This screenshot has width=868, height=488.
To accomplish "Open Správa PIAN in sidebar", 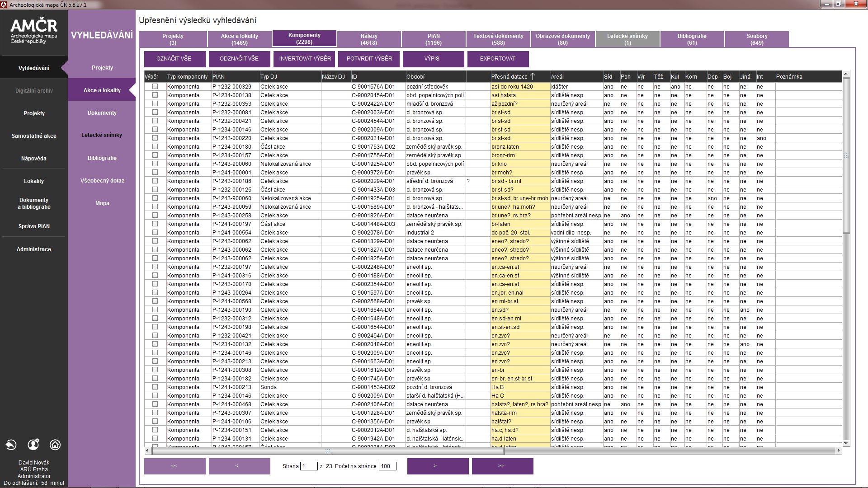I will pos(34,226).
